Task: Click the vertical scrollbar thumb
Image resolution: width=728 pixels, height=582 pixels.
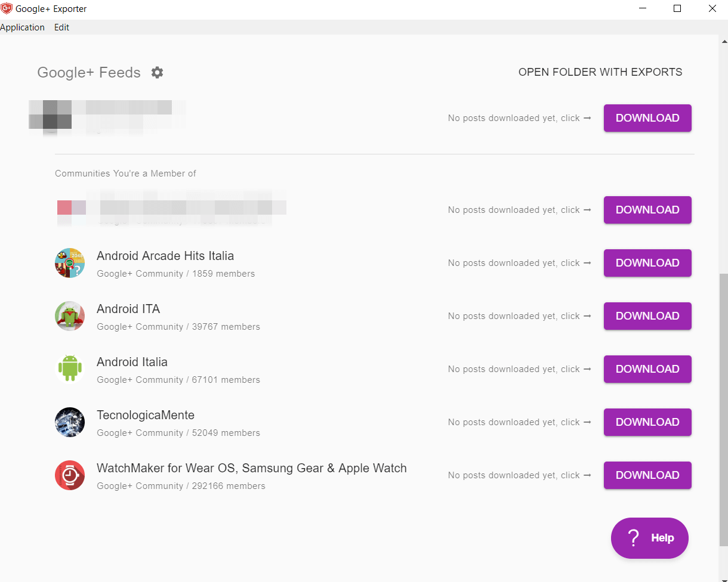Action: [x=723, y=408]
